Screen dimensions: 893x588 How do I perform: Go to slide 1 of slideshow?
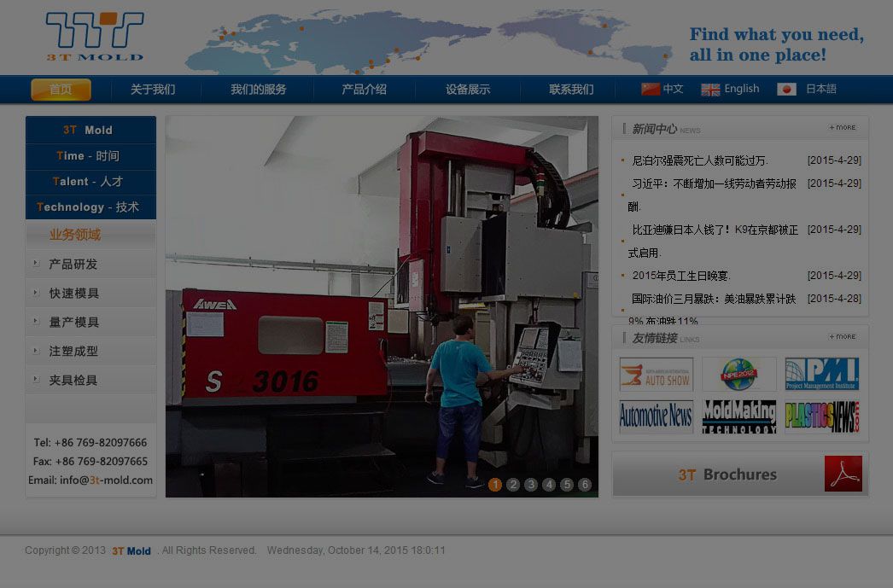pos(495,485)
